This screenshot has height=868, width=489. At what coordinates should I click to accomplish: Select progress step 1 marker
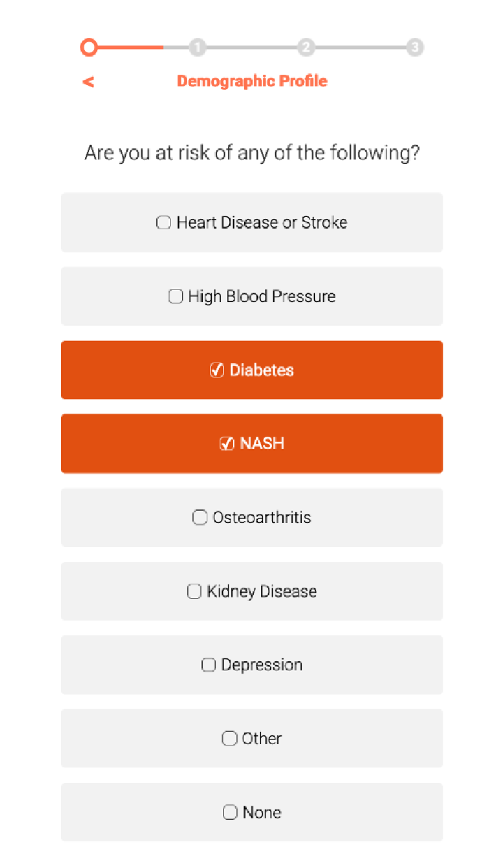(x=197, y=47)
